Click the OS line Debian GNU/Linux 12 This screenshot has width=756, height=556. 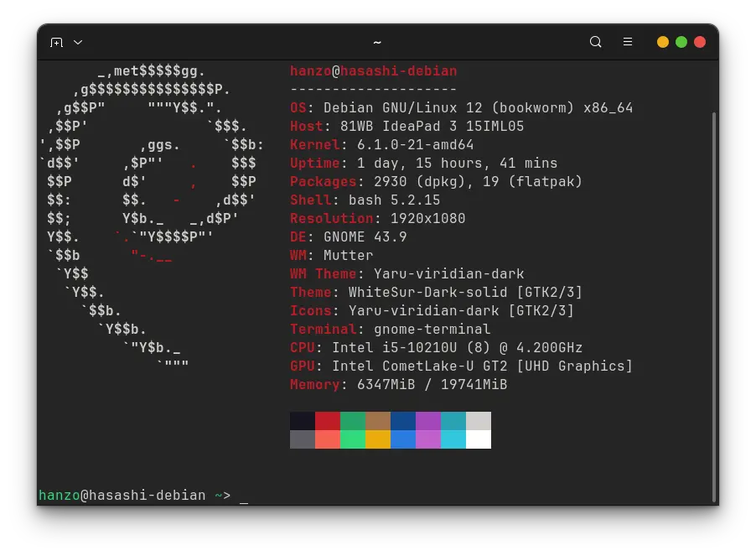click(x=462, y=107)
